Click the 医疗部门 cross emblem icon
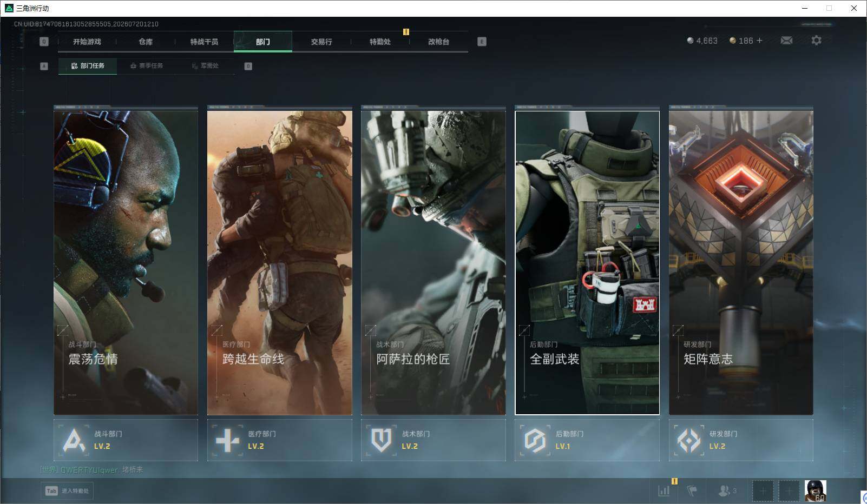This screenshot has height=504, width=867. point(228,440)
